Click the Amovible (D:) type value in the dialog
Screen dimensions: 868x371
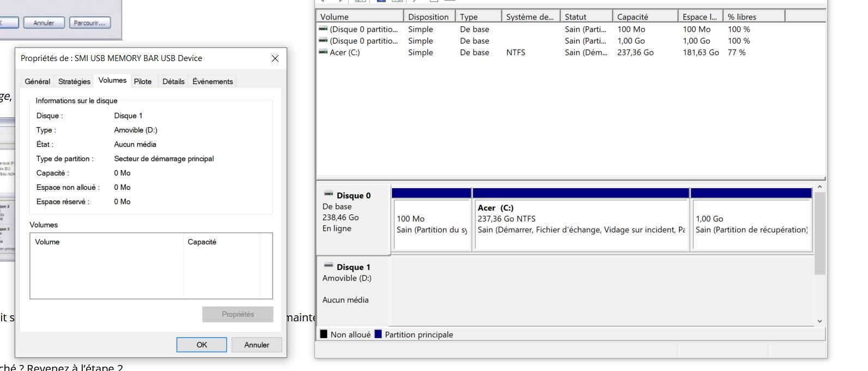tap(136, 130)
